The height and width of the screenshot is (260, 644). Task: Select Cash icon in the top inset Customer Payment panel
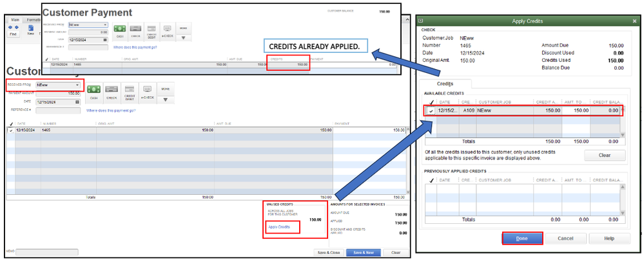tap(120, 31)
